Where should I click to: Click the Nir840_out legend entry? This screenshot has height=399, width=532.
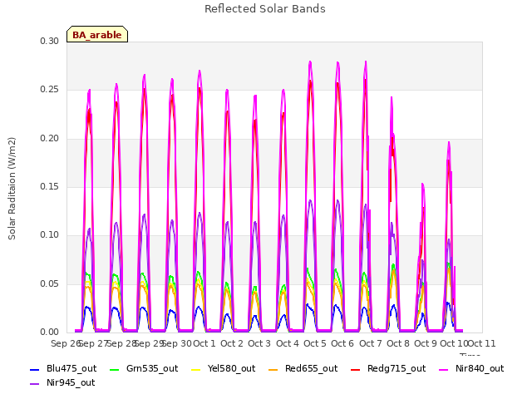tap(471, 369)
